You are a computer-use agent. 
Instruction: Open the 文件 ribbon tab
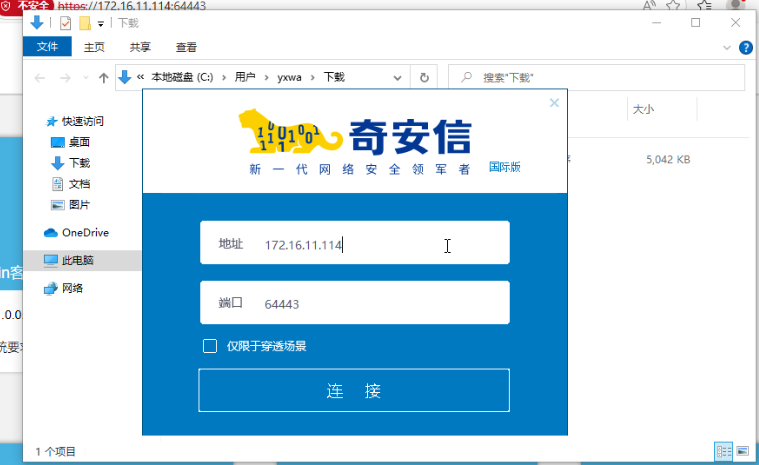(47, 46)
